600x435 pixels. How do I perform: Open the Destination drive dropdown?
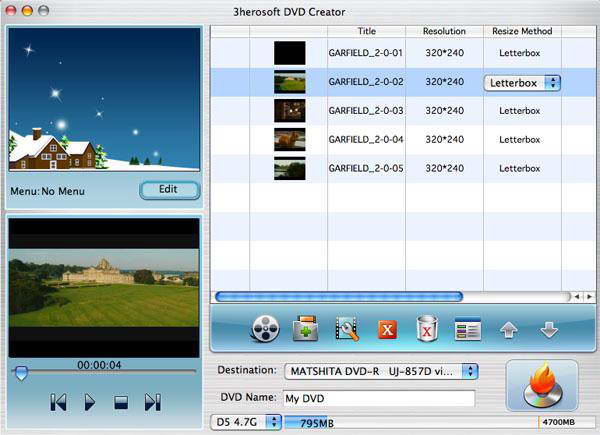pos(381,371)
